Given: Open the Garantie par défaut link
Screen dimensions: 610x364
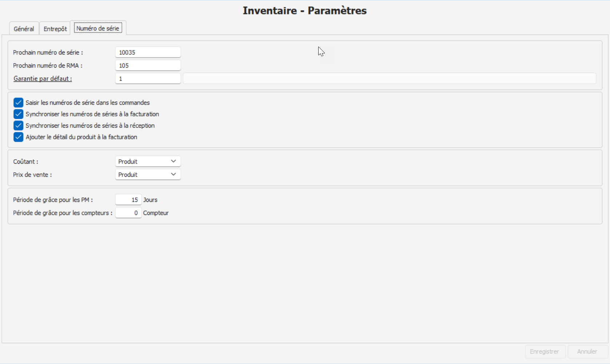Looking at the screenshot, I should tap(43, 79).
